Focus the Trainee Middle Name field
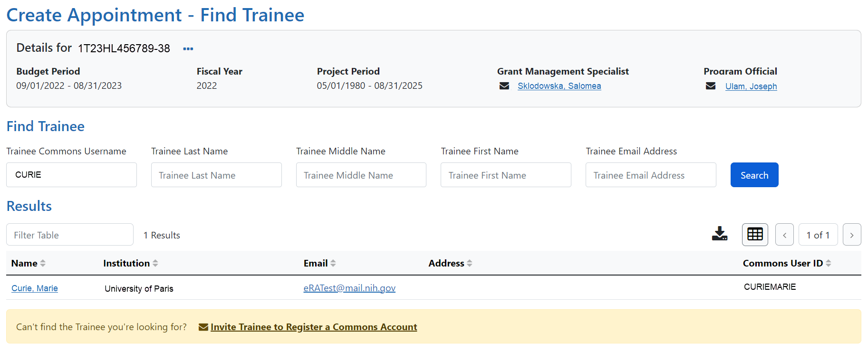The width and height of the screenshot is (868, 352). [361, 175]
